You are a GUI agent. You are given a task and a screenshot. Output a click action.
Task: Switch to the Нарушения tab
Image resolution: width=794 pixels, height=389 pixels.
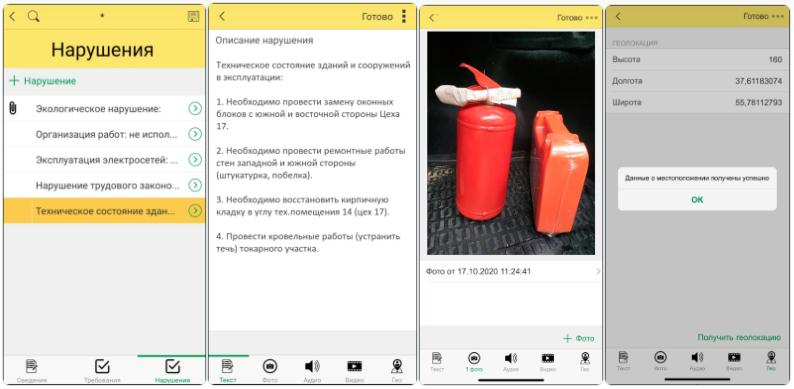[173, 370]
